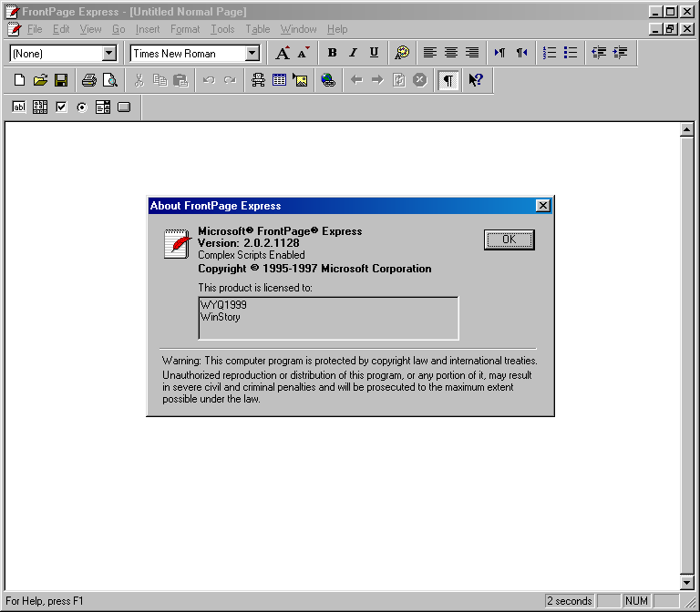700x612 pixels.
Task: Insert Check Box form field
Action: (x=61, y=107)
